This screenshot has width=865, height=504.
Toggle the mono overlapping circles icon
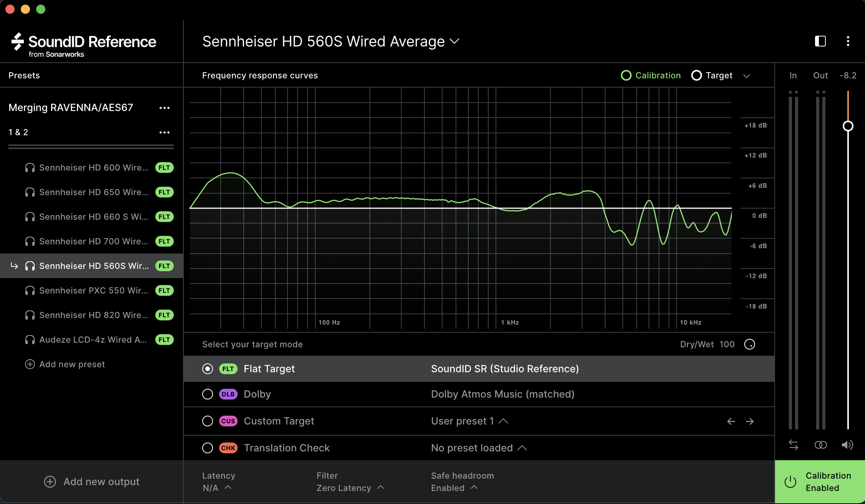820,445
